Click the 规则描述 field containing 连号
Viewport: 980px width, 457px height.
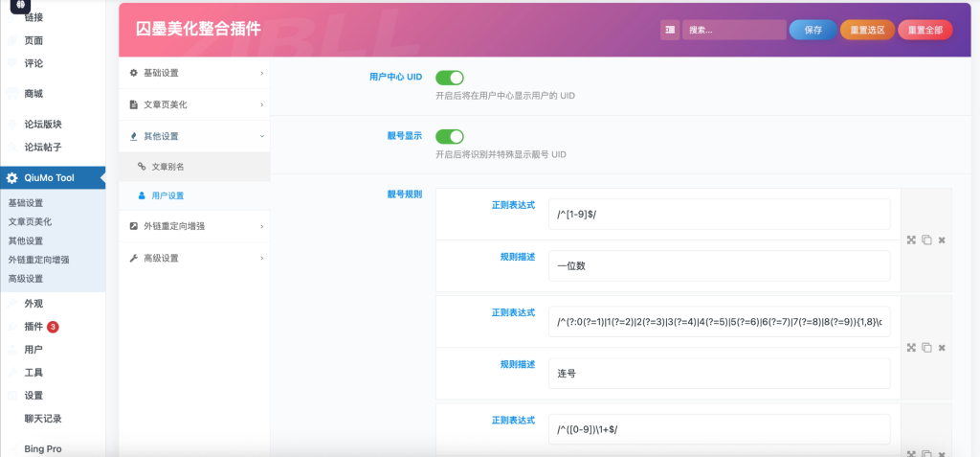point(720,374)
